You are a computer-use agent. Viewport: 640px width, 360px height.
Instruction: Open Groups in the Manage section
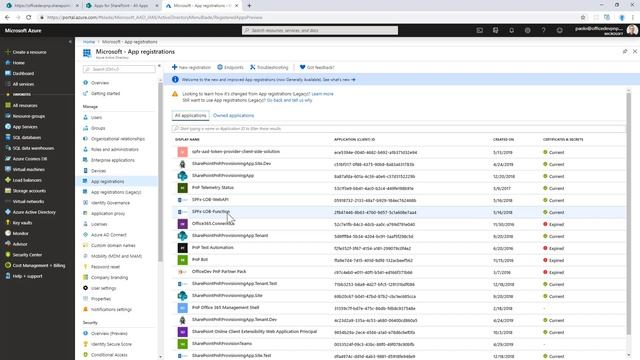tap(98, 128)
